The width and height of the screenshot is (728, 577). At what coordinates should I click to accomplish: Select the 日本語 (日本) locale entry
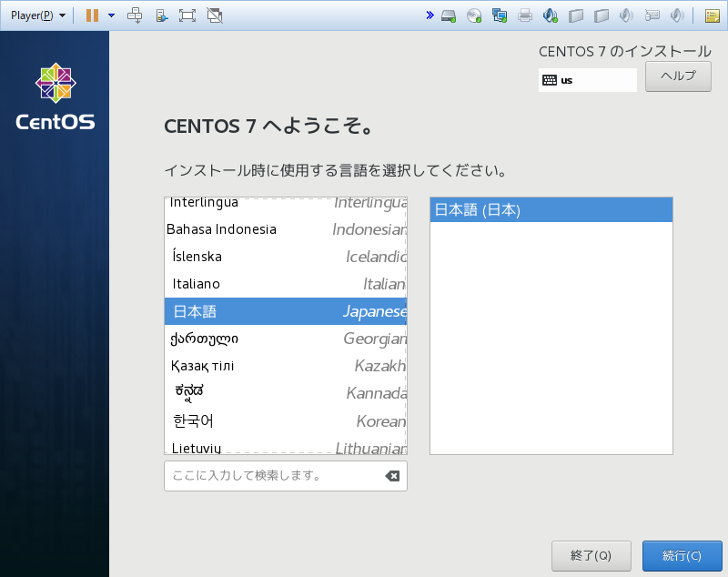551,210
